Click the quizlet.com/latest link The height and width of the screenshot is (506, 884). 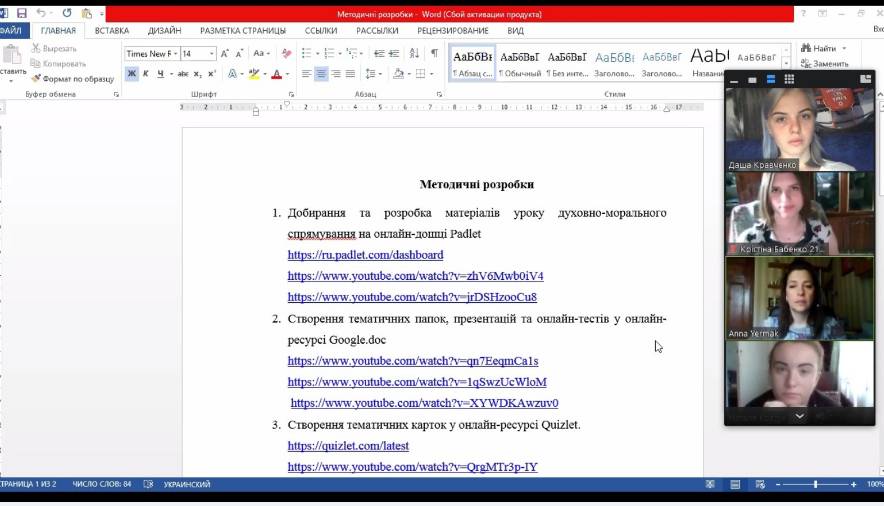[x=348, y=446]
